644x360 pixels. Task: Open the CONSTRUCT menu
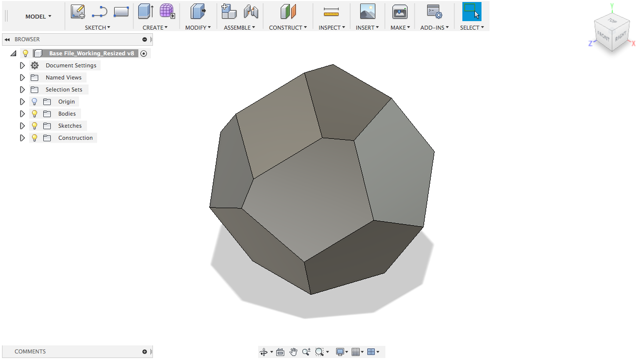click(288, 28)
